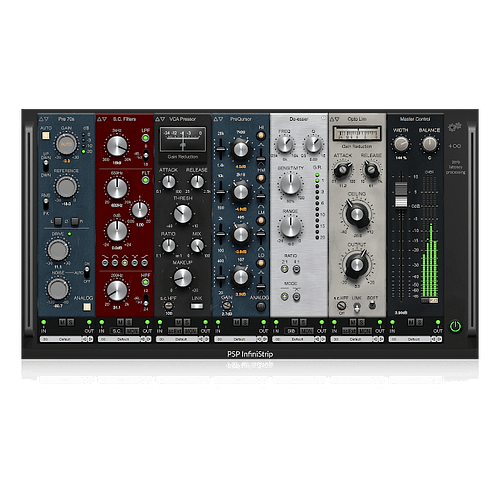The height and width of the screenshot is (500, 500).
Task: Click the down triangle on Opto Lim module
Action: (x=337, y=119)
